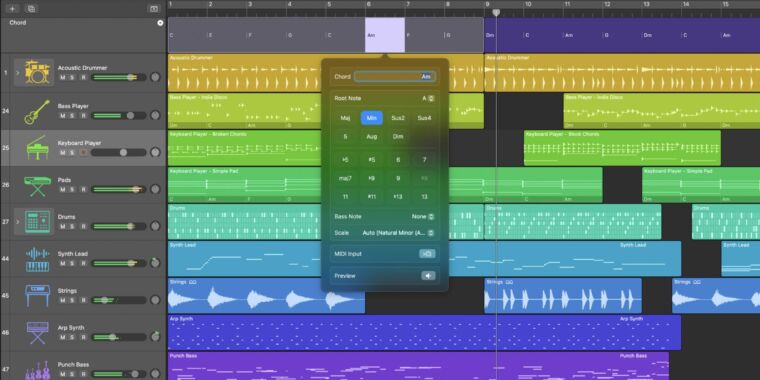
Task: Select the Maj chord quality
Action: pos(345,118)
